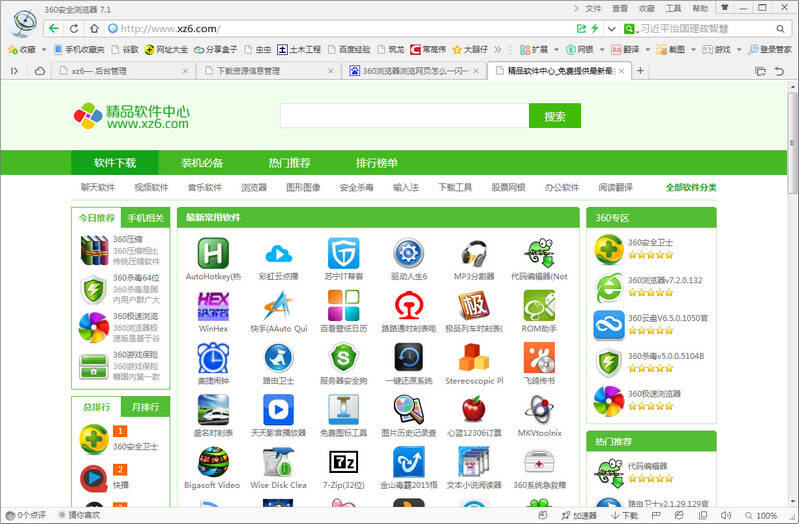Open the 网银 dropdown arrow
Viewport: 799px width, 524px height.
point(602,49)
